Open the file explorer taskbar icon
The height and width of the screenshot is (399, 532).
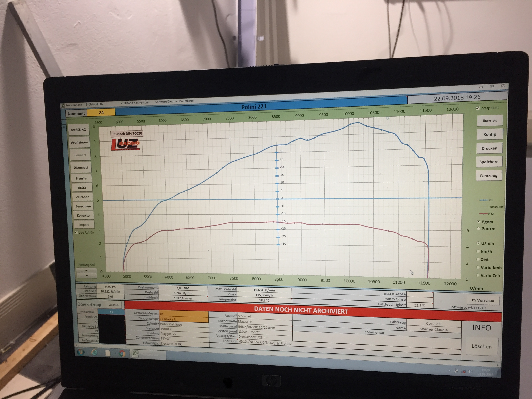(x=108, y=353)
